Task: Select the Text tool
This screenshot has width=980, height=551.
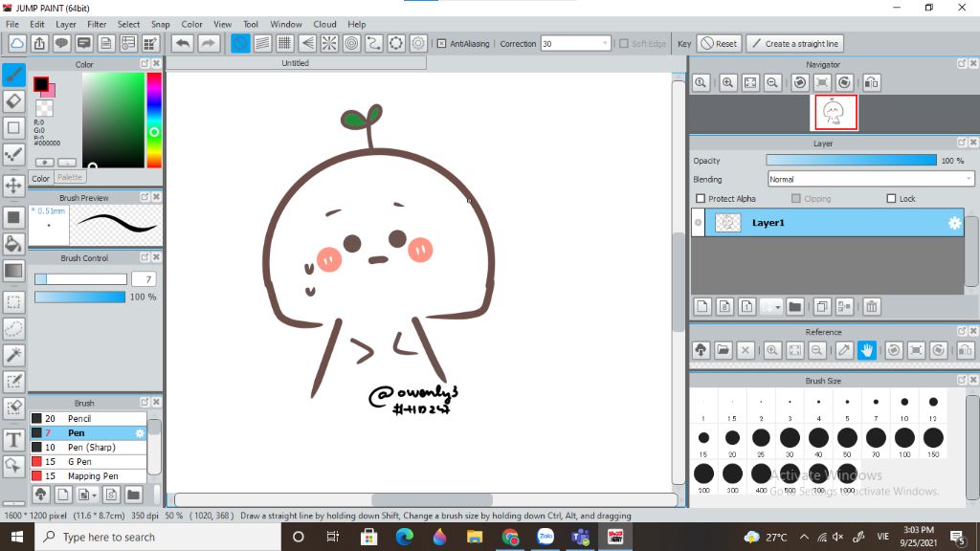Action: coord(13,440)
